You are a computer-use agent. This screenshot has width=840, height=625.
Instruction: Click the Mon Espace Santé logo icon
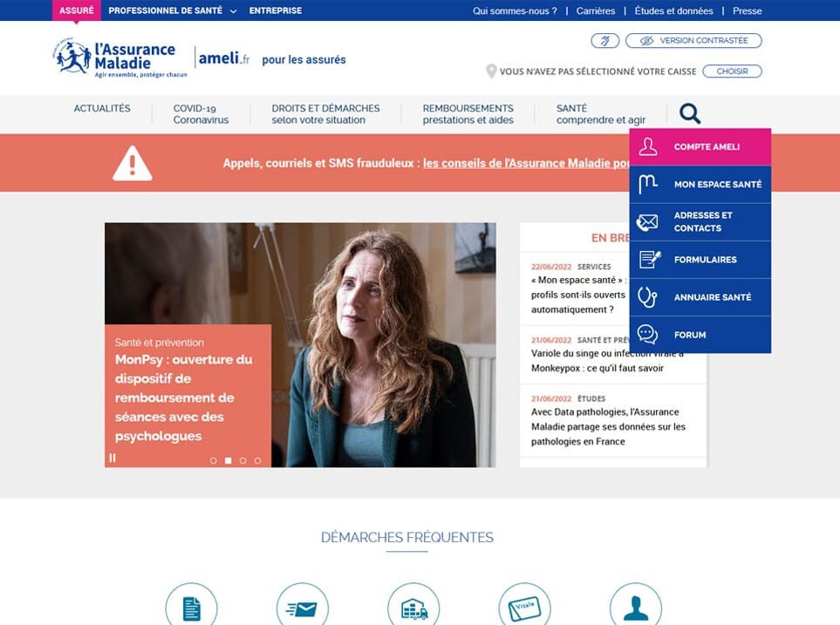(648, 184)
